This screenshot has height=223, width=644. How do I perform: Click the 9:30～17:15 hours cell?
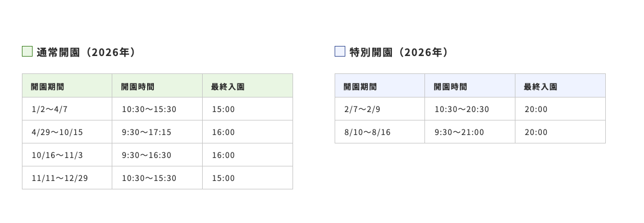click(157, 132)
